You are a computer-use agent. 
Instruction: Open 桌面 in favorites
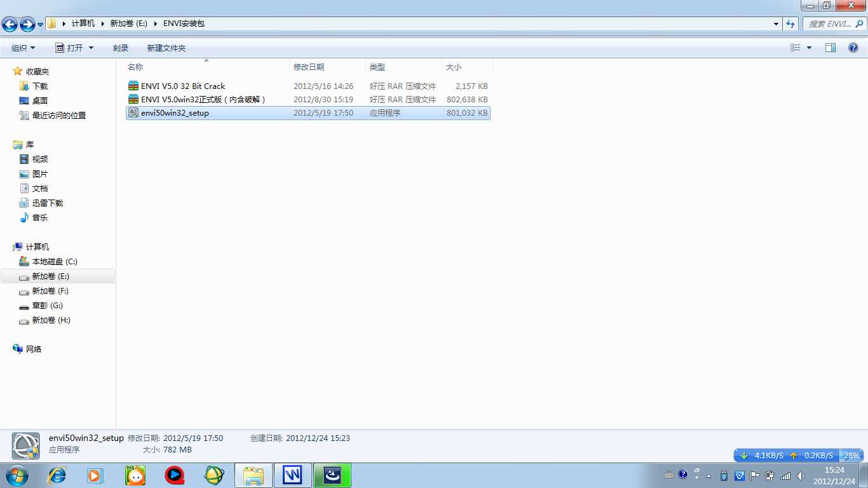tap(40, 101)
